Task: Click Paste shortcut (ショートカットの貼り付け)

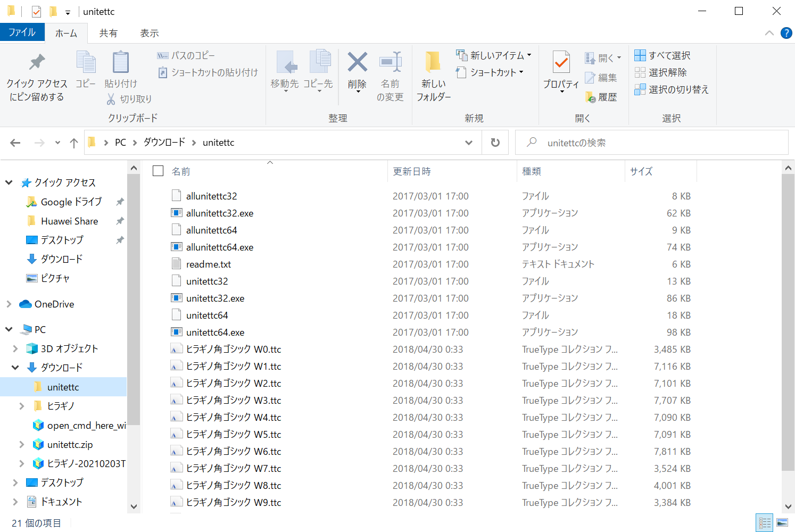Action: (208, 72)
